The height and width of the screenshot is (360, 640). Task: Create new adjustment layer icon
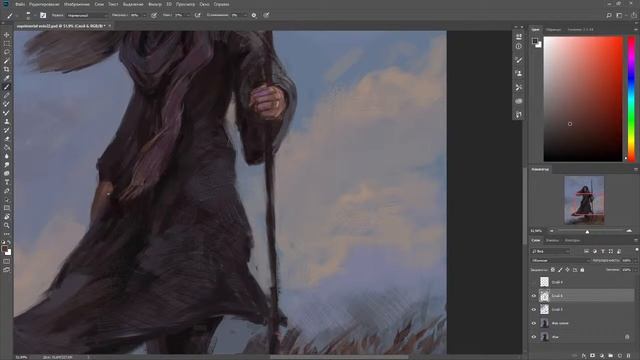(602, 356)
